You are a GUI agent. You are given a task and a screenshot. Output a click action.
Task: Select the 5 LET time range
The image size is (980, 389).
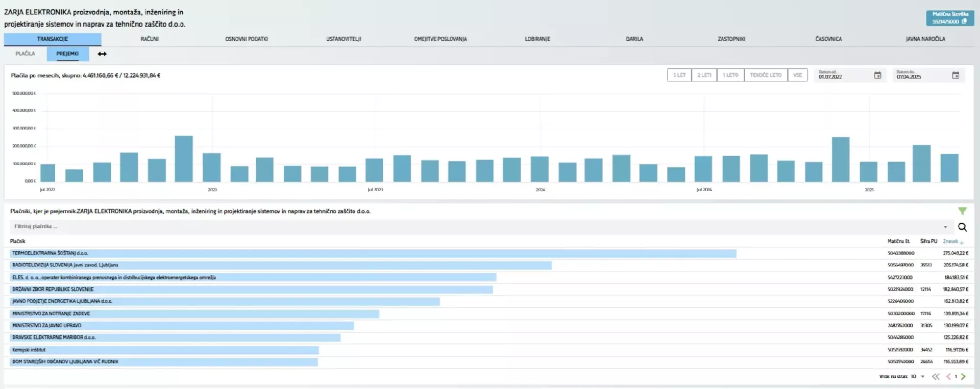[x=679, y=75]
